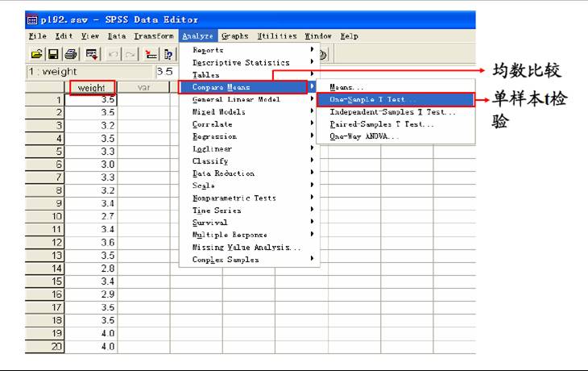588x371 pixels.
Task: Choose Paired-Samples T Test
Action: [395, 124]
